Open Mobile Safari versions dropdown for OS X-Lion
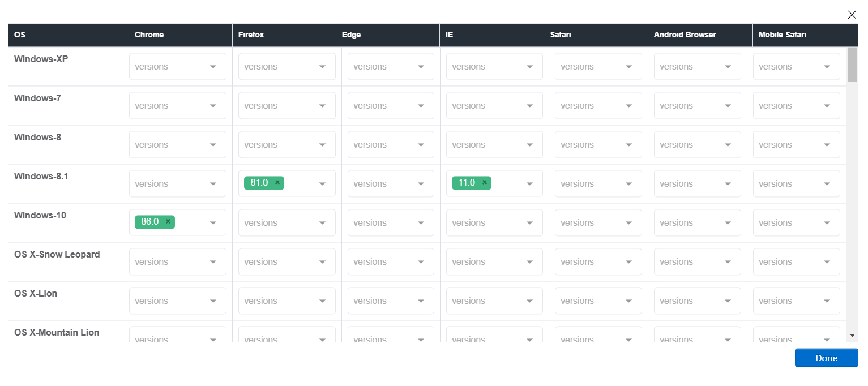 pos(797,301)
